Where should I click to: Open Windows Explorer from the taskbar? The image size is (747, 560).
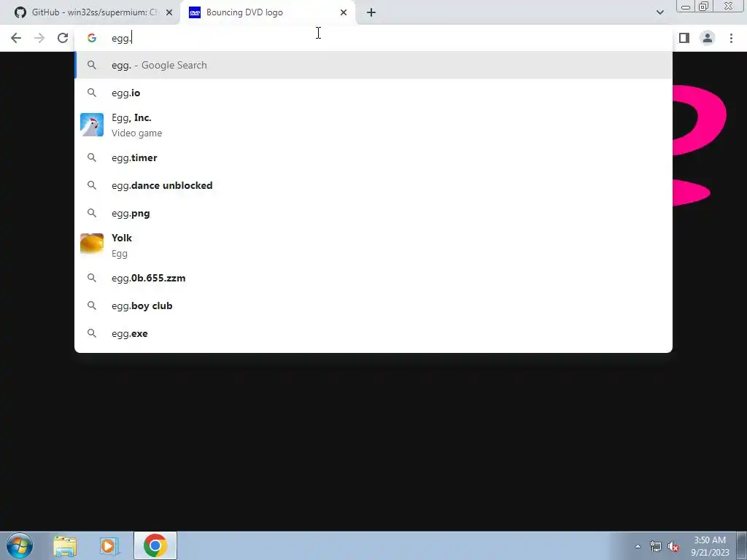pyautogui.click(x=65, y=545)
